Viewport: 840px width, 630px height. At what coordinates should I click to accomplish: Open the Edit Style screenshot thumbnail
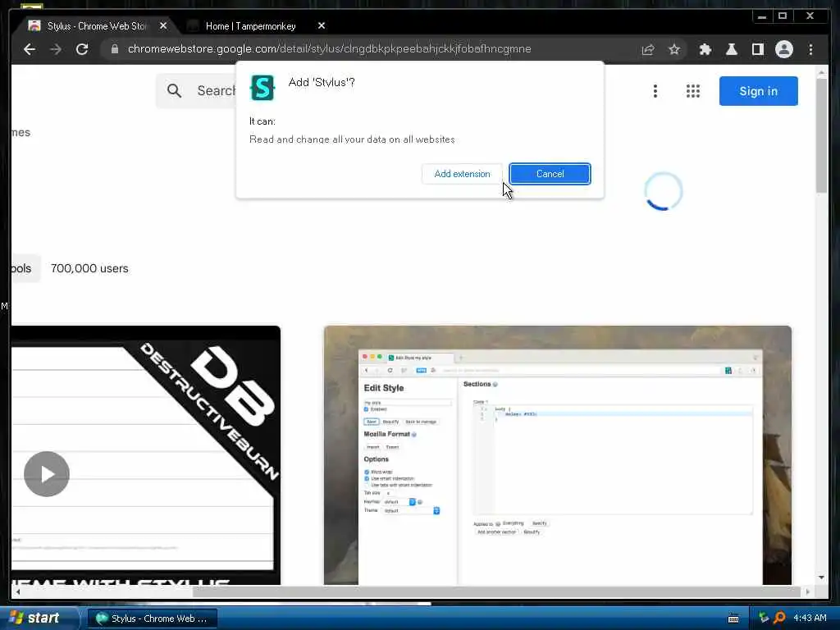(558, 454)
